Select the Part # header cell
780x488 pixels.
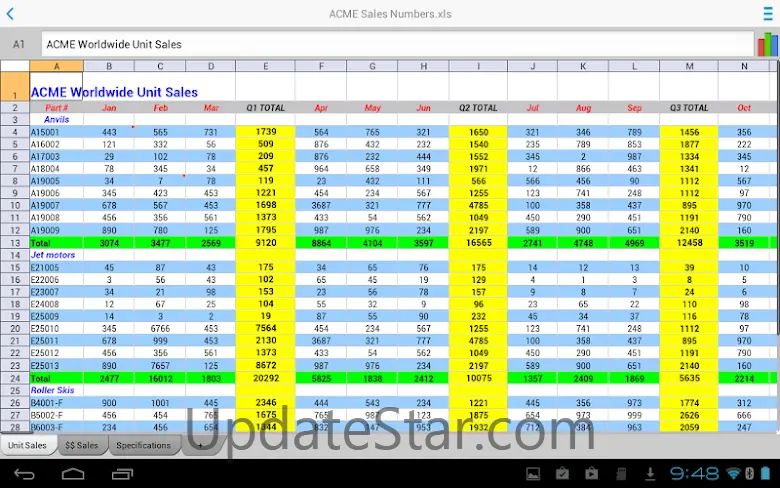pyautogui.click(x=56, y=107)
